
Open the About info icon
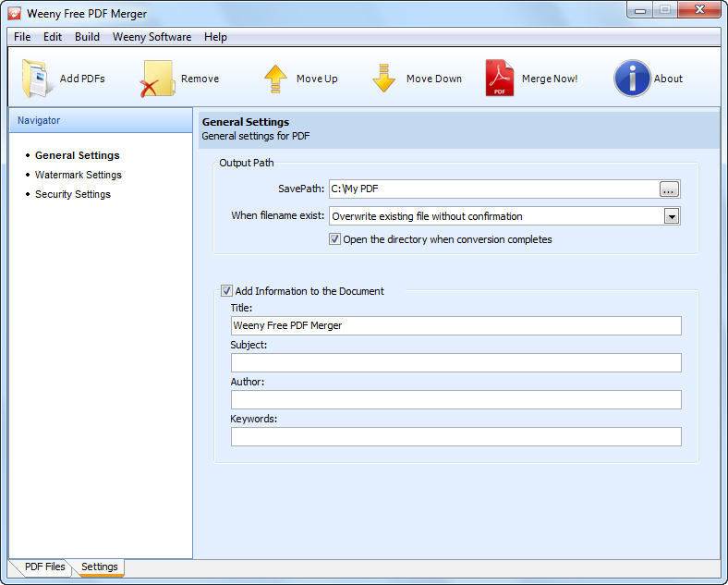coord(632,79)
